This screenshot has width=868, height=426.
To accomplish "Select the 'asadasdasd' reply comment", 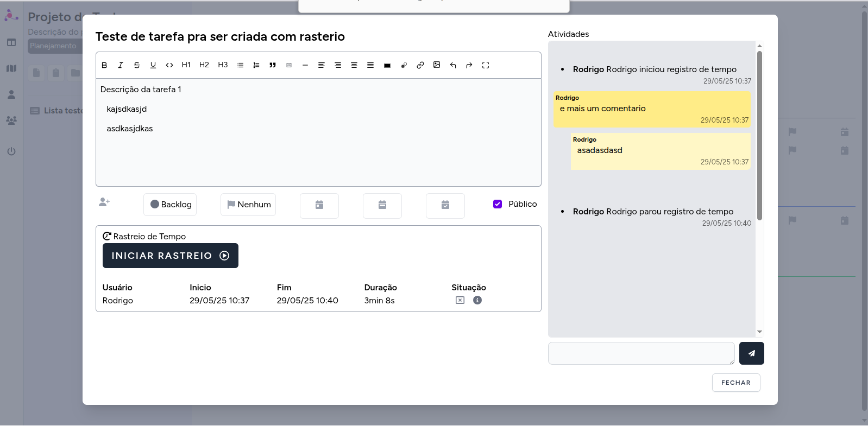I will pos(661,151).
